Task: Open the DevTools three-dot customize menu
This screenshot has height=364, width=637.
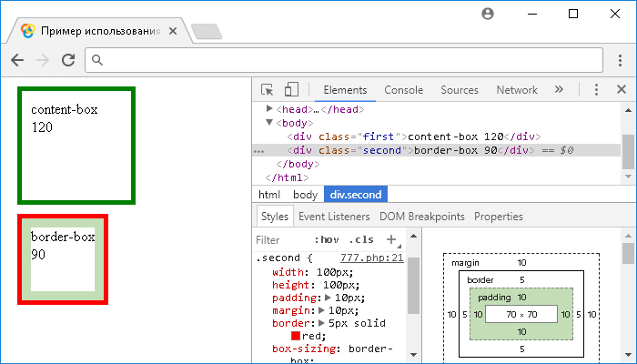Action: click(x=596, y=89)
